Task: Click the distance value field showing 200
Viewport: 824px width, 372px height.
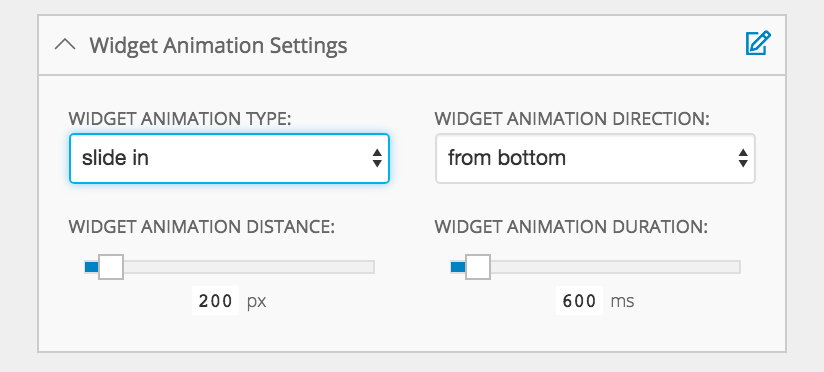Action: [215, 301]
